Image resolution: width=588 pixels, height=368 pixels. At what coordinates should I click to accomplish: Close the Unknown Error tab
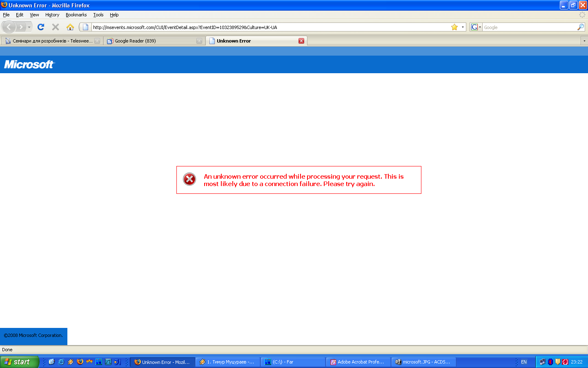301,41
